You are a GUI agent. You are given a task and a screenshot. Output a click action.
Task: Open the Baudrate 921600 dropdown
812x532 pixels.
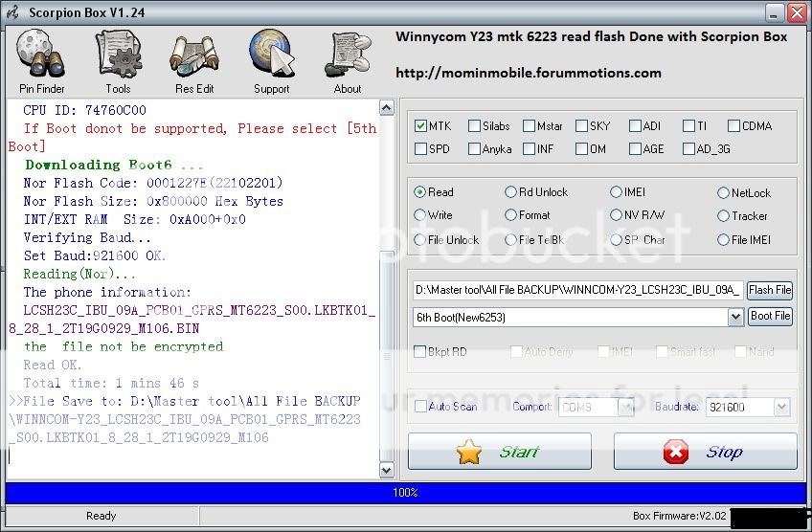click(x=781, y=408)
